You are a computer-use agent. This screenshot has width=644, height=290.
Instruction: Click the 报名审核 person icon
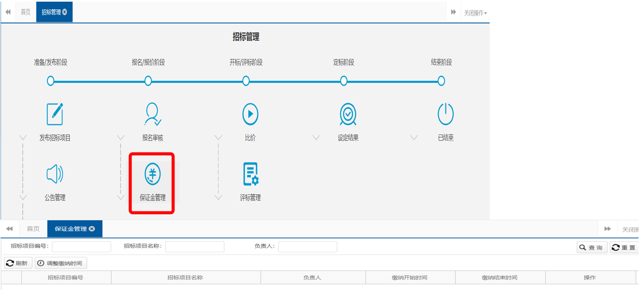152,114
